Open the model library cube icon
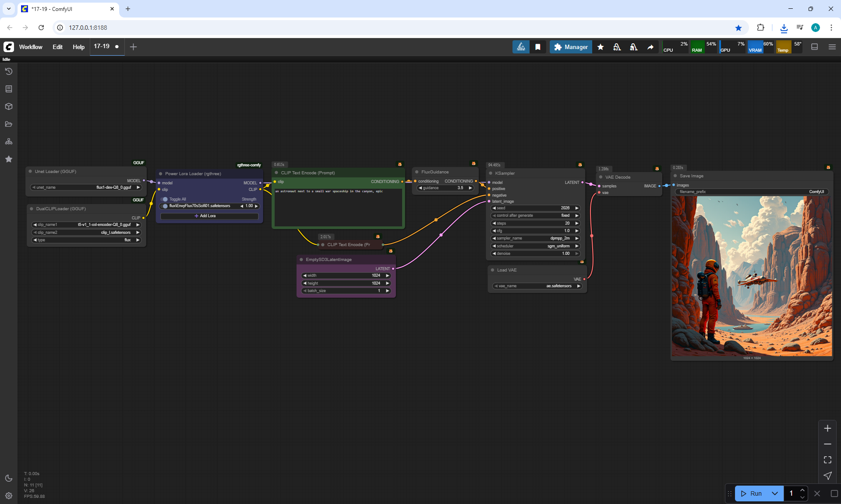This screenshot has width=841, height=504. [x=9, y=106]
